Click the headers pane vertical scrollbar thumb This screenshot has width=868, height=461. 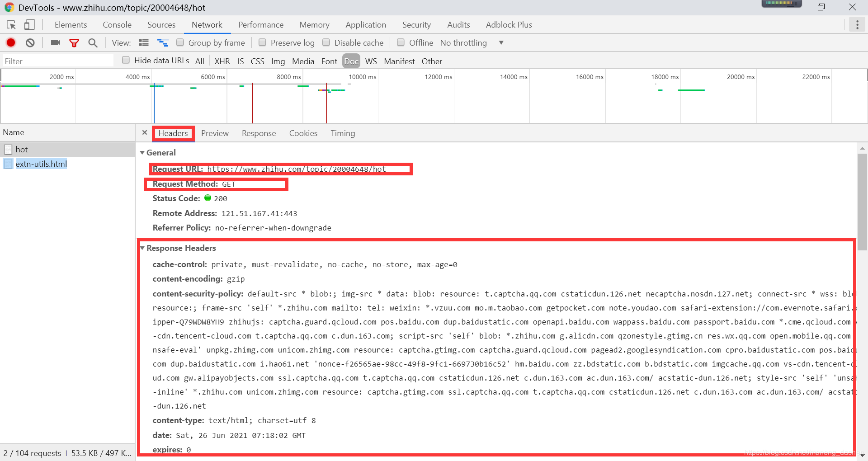(862, 202)
